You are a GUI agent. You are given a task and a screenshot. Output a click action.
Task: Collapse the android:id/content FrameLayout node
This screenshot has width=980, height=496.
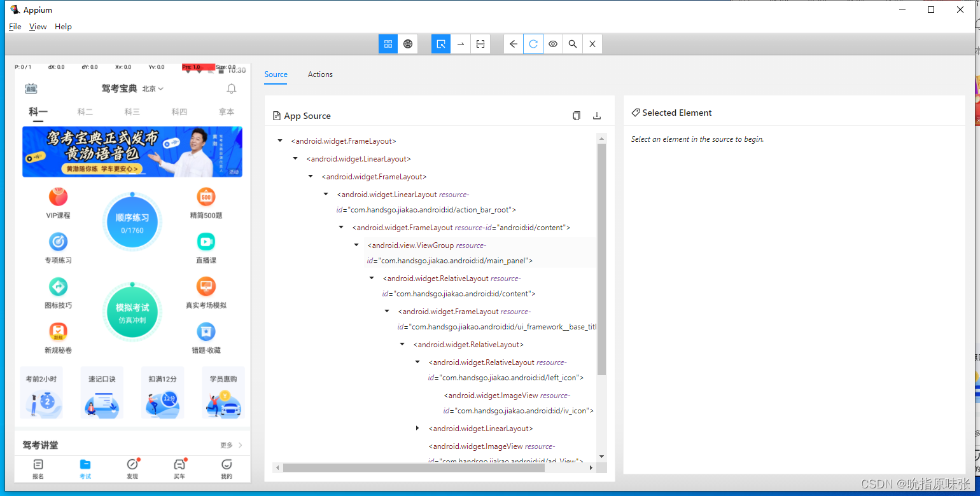(x=341, y=227)
